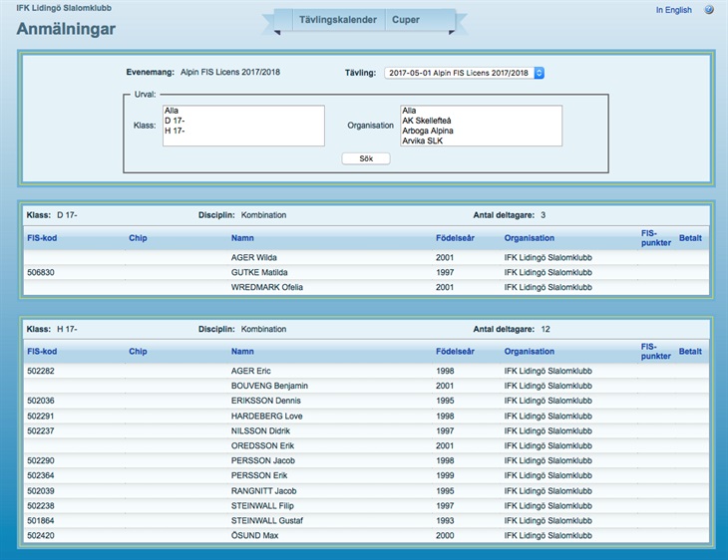The image size is (728, 560).
Task: Click FIS code 501864
Action: pos(41,520)
